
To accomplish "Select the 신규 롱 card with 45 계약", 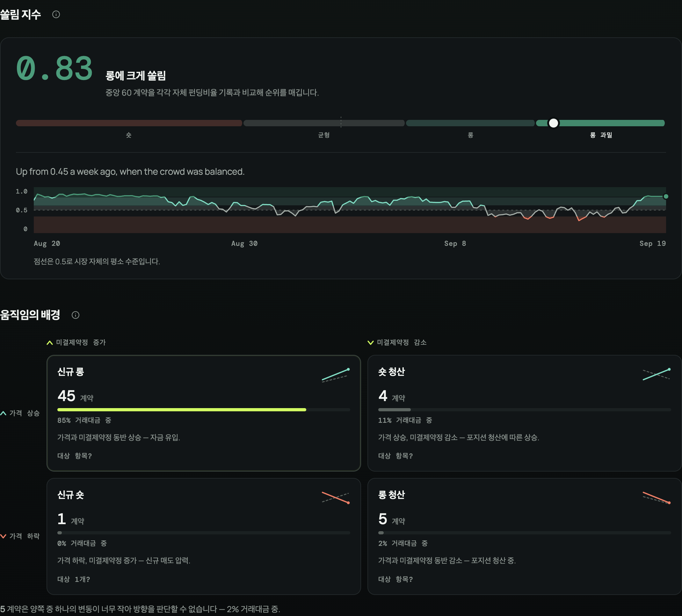I will tap(204, 413).
